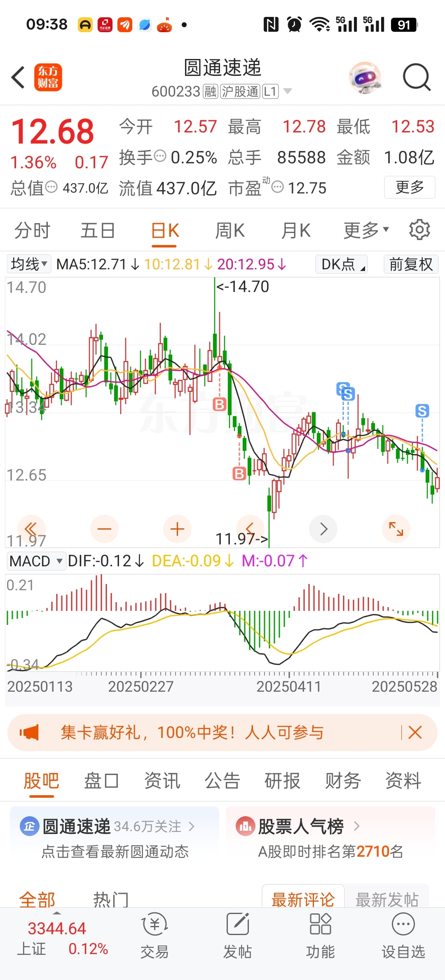This screenshot has width=445, height=980.
Task: Expand 更多 chart period dropdown
Action: click(x=366, y=230)
